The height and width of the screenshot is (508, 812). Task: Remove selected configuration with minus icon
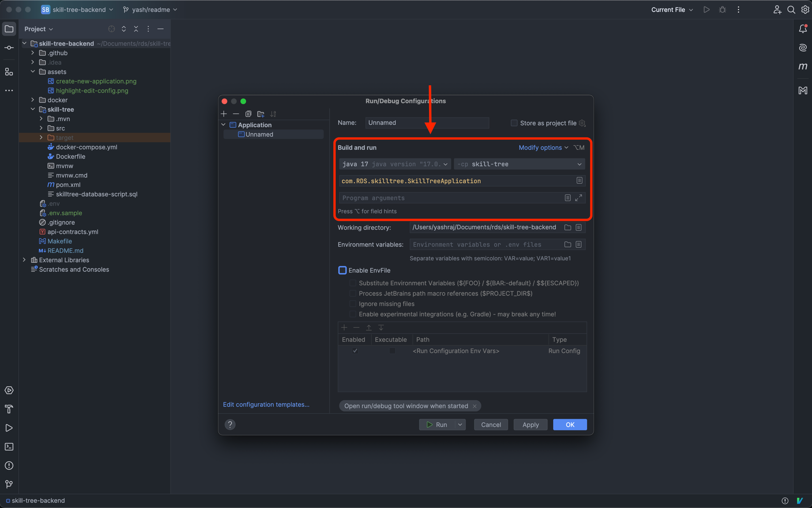(236, 114)
